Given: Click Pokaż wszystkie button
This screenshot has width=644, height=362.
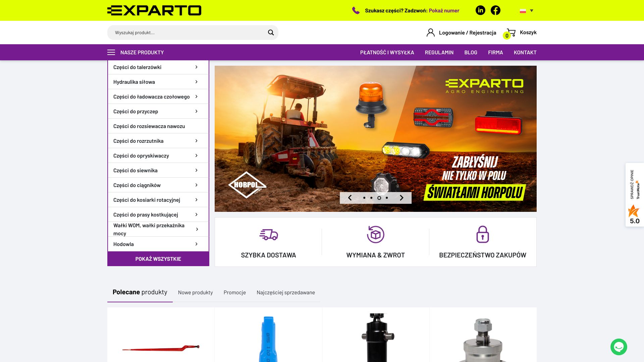Looking at the screenshot, I should point(158,259).
